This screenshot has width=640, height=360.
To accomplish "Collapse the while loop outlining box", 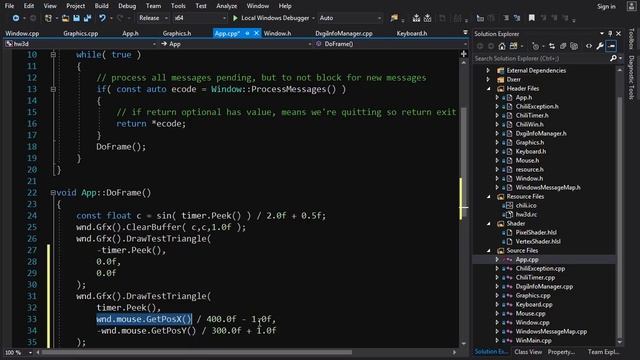I will 53,54.
